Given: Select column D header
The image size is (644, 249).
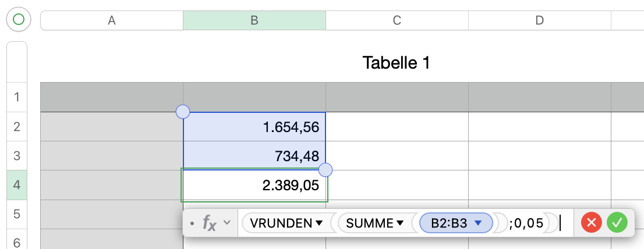Looking at the screenshot, I should tap(540, 20).
